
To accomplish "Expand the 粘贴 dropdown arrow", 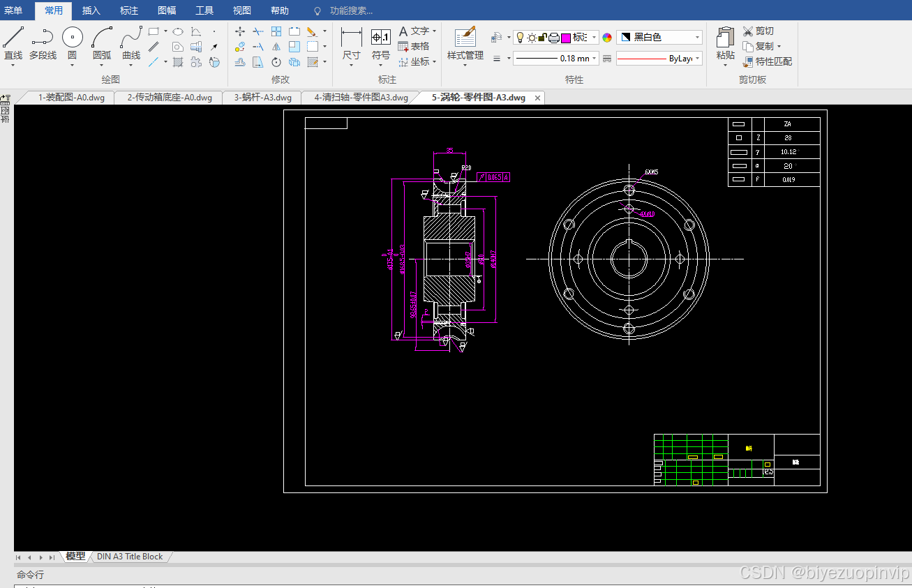I will (x=726, y=66).
